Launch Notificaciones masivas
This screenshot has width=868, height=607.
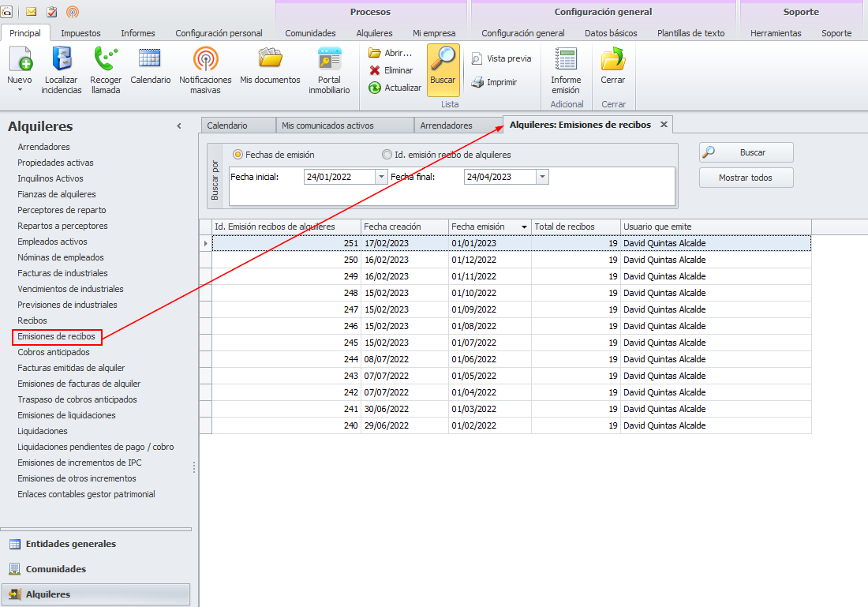[x=205, y=60]
